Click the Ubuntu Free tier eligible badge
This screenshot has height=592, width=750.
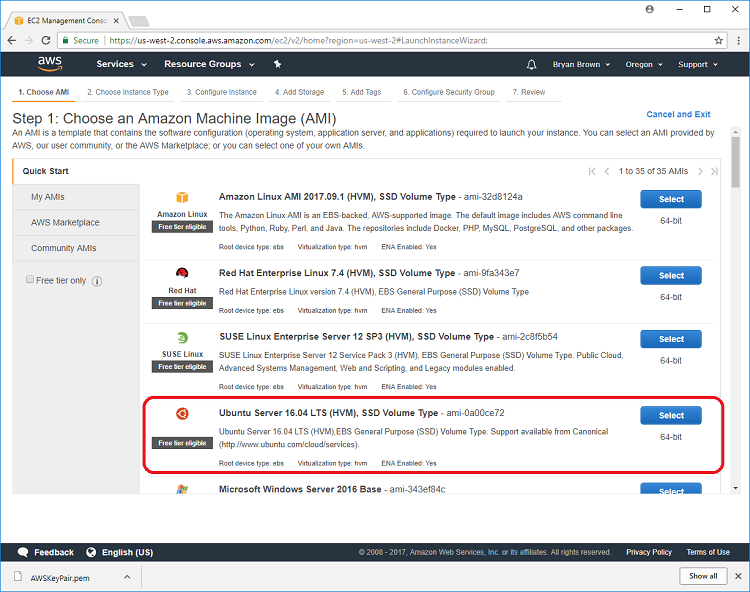[x=182, y=443]
